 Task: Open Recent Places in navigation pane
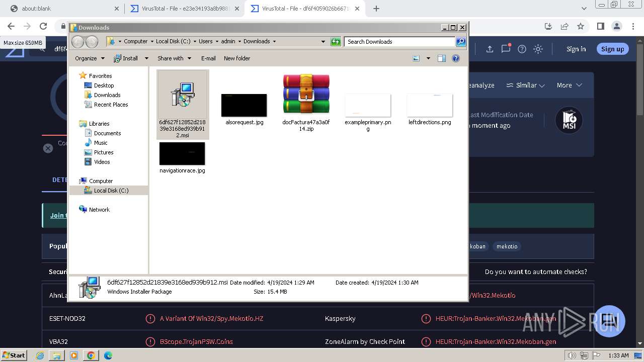click(111, 105)
